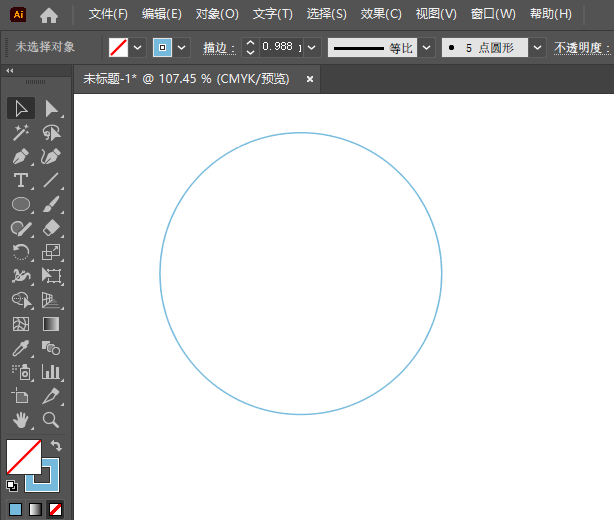Screen dimensions: 614x520
Task: Click the stroke weight stepper arrows
Action: (250, 48)
